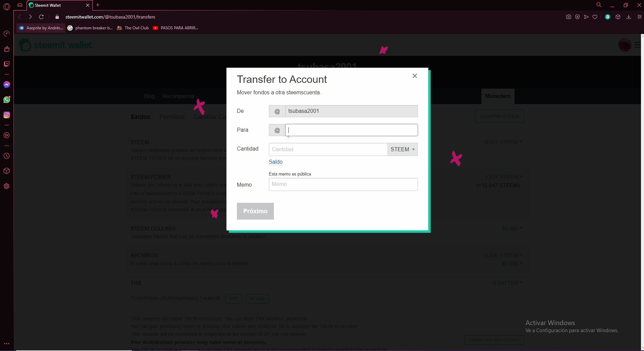Click the green extension icon in toolbar
This screenshot has width=644, height=351.
coord(607,17)
